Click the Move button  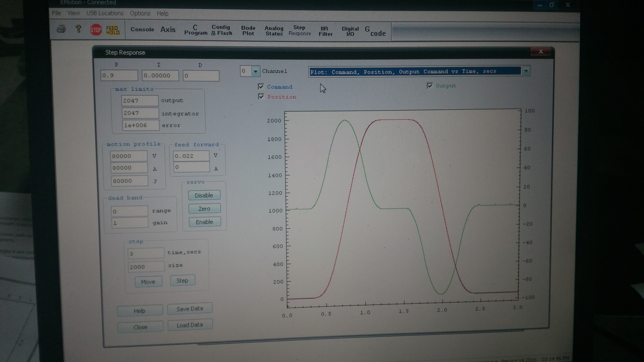[148, 282]
